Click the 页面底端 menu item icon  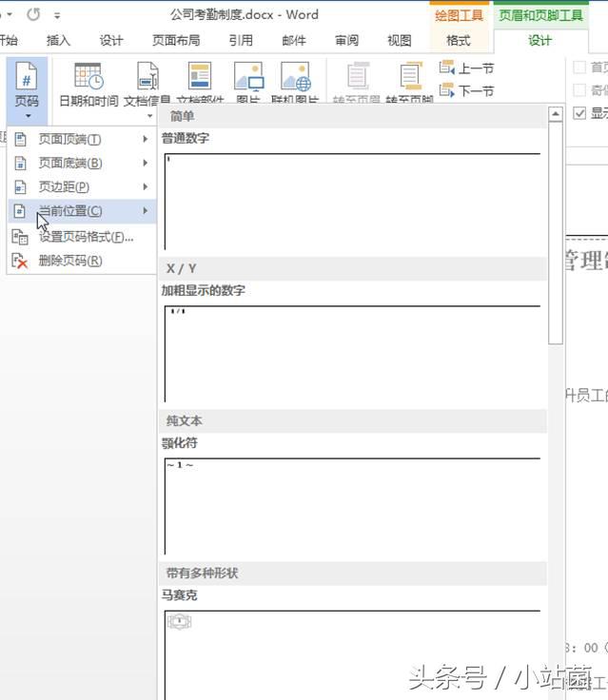tap(20, 163)
